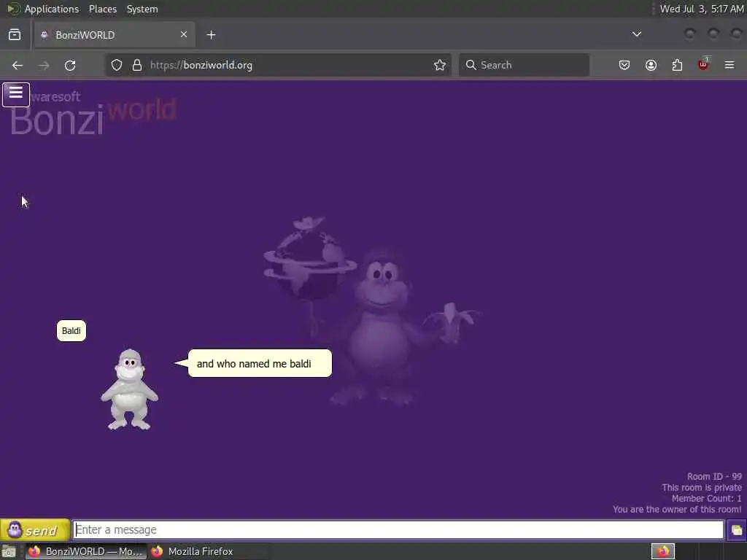Viewport: 747px width, 560px height.
Task: Select the BonziWORLD browser tab
Action: click(115, 35)
